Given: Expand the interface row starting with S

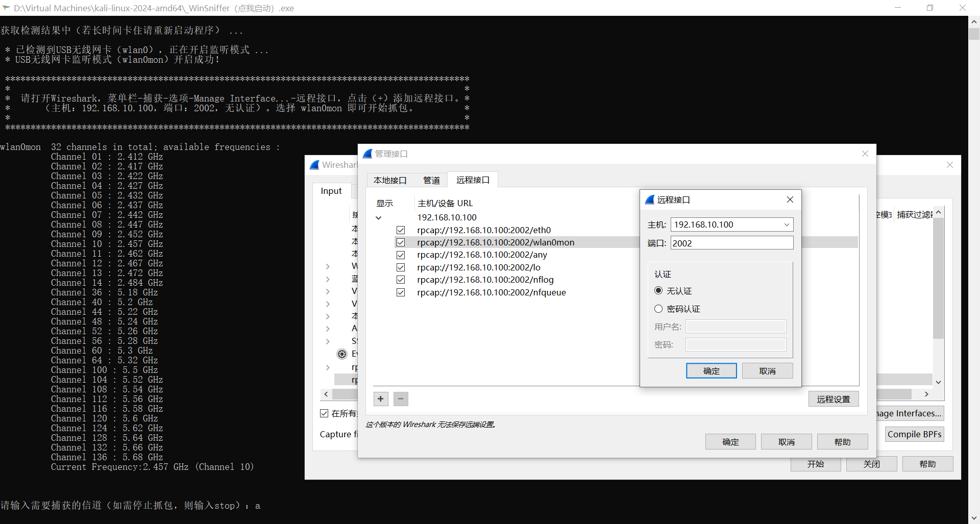Looking at the screenshot, I should pyautogui.click(x=328, y=341).
